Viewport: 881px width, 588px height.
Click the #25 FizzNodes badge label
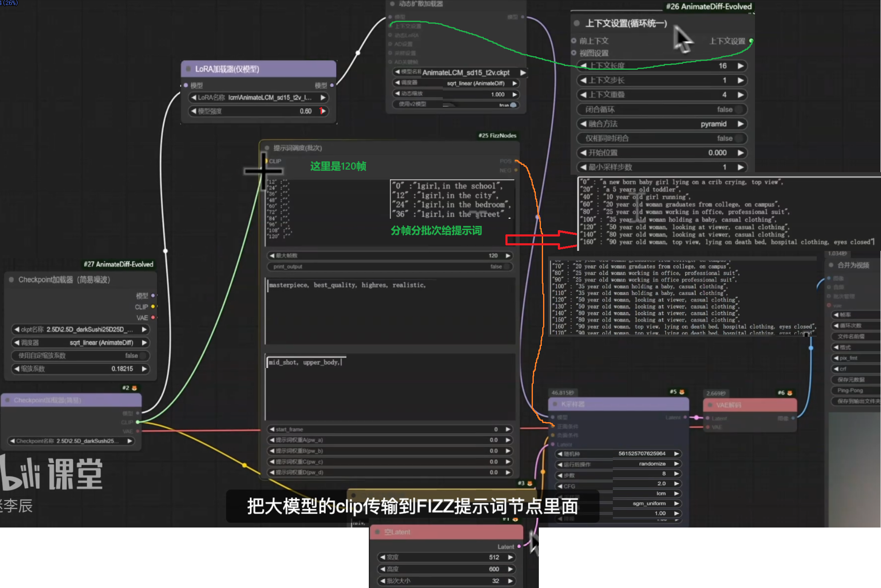(x=497, y=135)
